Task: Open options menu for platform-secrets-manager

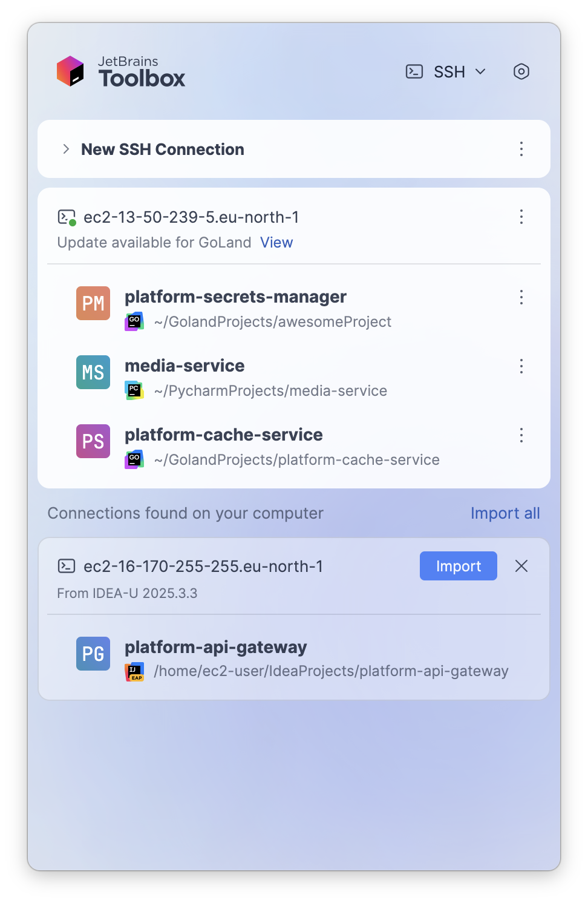Action: click(x=521, y=297)
